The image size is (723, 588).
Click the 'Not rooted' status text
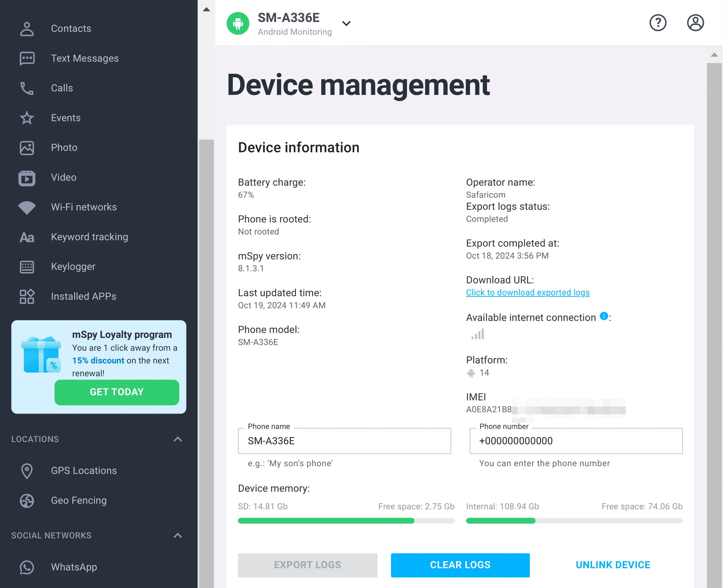tap(258, 232)
